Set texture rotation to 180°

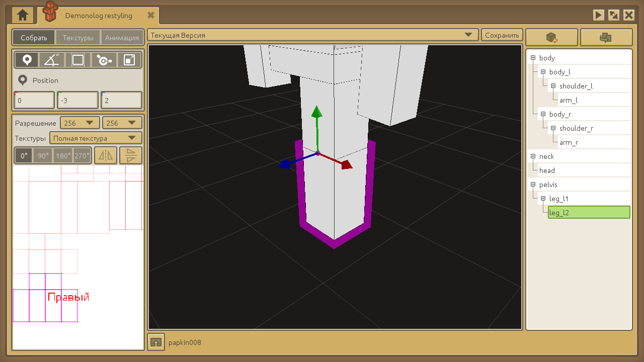coord(63,156)
